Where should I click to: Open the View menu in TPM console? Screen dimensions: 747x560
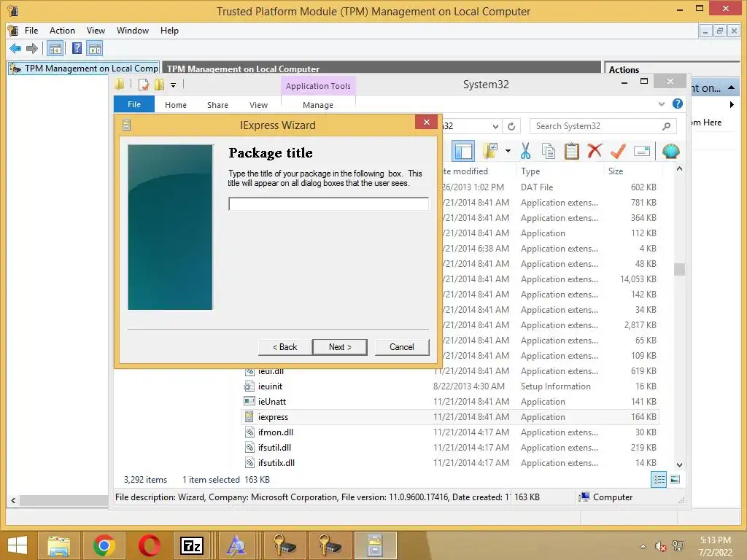(96, 31)
